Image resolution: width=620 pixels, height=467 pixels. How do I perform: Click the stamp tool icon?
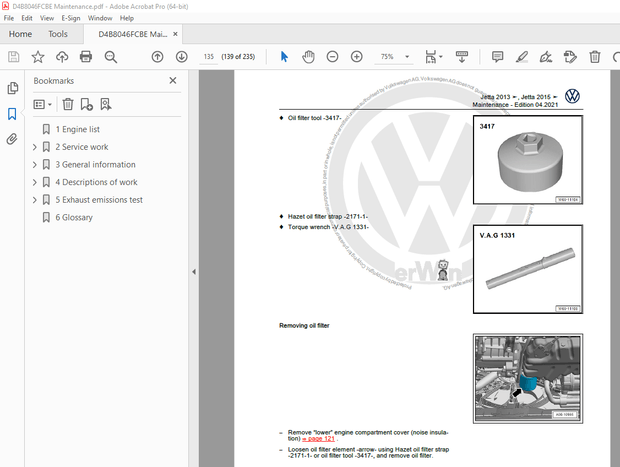[570, 57]
